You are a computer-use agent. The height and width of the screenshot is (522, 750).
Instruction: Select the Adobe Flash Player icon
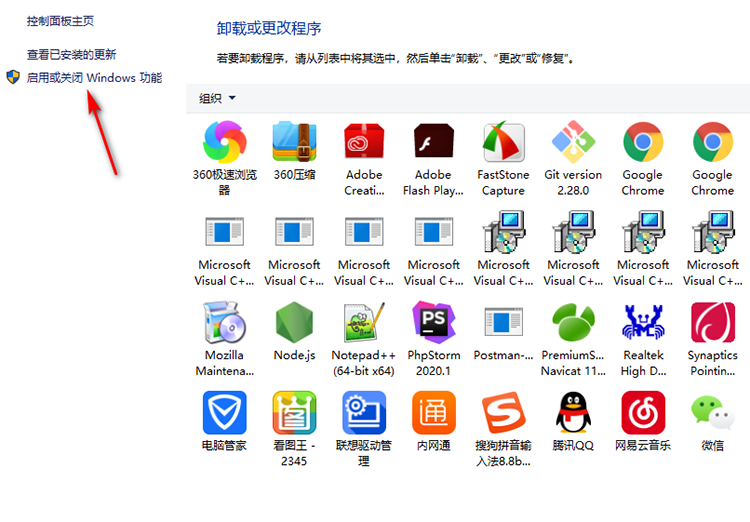tap(433, 142)
